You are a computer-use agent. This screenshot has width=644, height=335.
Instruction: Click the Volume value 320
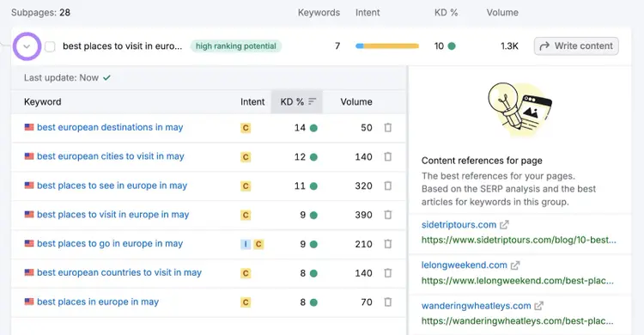click(363, 186)
